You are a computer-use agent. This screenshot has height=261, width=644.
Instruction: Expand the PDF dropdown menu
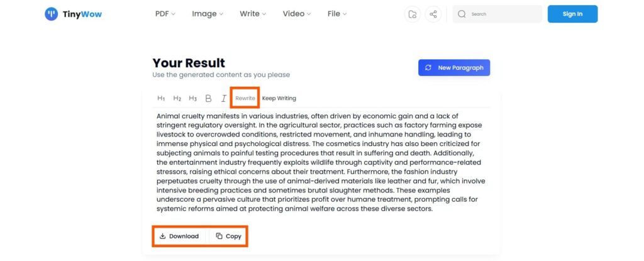pos(165,14)
